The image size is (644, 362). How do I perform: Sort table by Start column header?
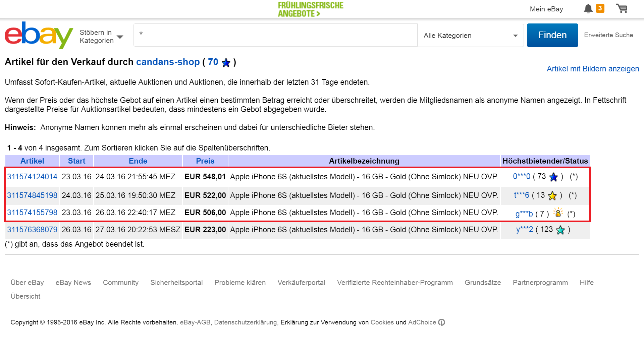76,161
